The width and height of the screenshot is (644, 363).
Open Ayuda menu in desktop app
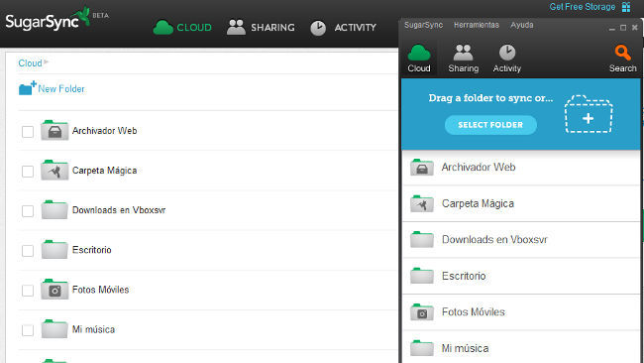click(x=522, y=25)
